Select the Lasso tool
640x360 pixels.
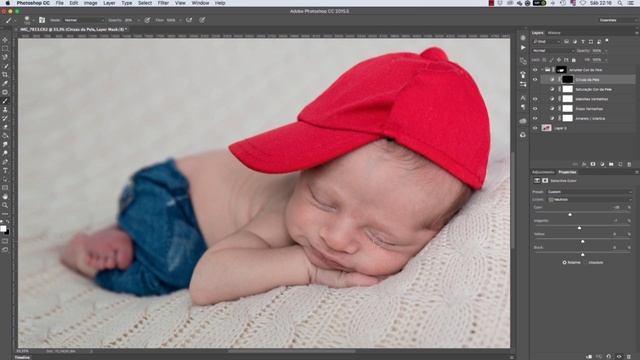(x=5, y=57)
